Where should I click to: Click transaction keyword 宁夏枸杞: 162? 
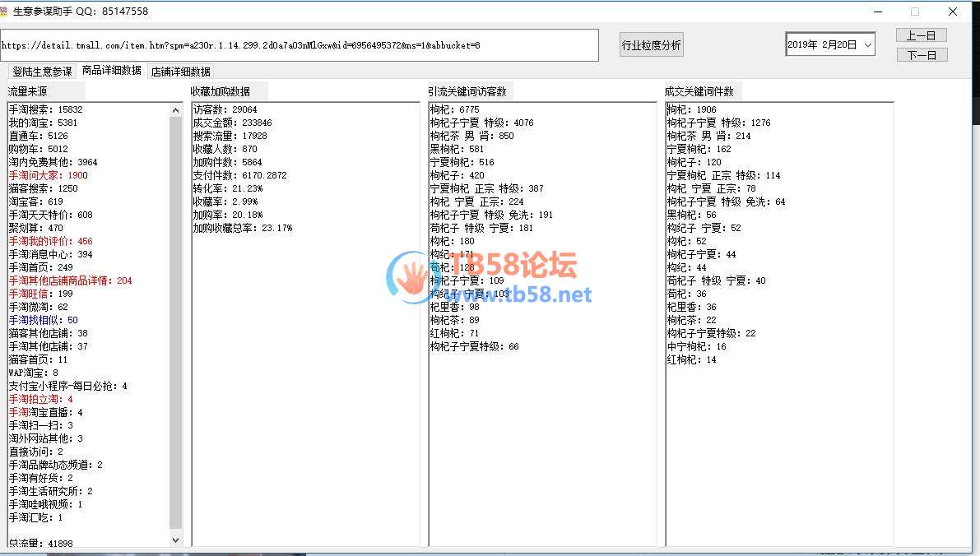[699, 149]
